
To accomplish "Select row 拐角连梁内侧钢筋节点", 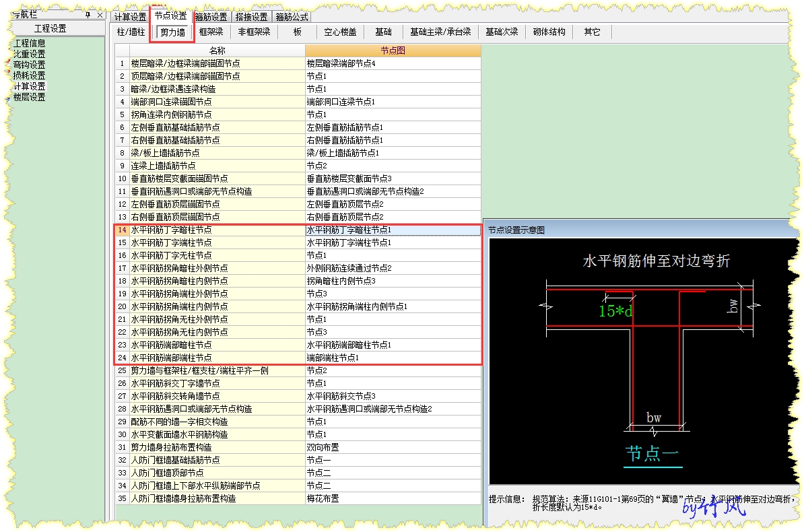I will click(x=217, y=114).
